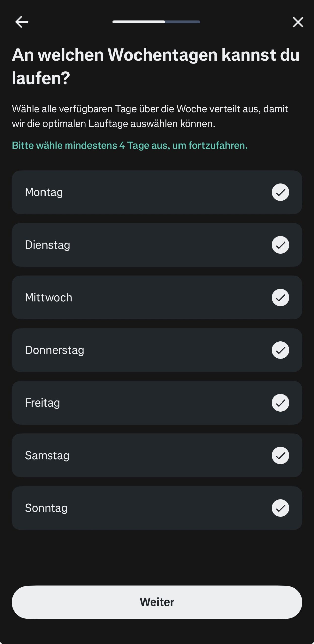Disable the Samstag checkmark icon
The width and height of the screenshot is (314, 644).
click(x=280, y=455)
